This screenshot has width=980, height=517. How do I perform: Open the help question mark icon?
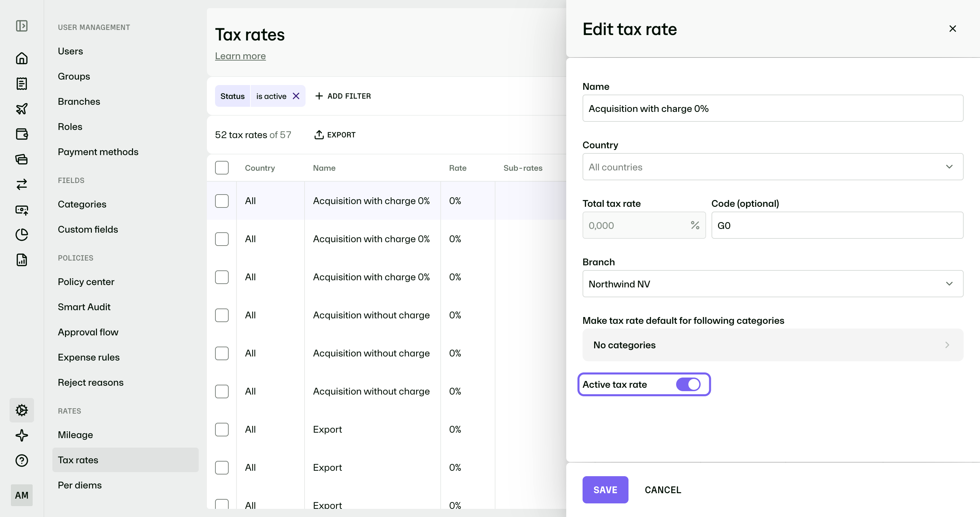(22, 460)
